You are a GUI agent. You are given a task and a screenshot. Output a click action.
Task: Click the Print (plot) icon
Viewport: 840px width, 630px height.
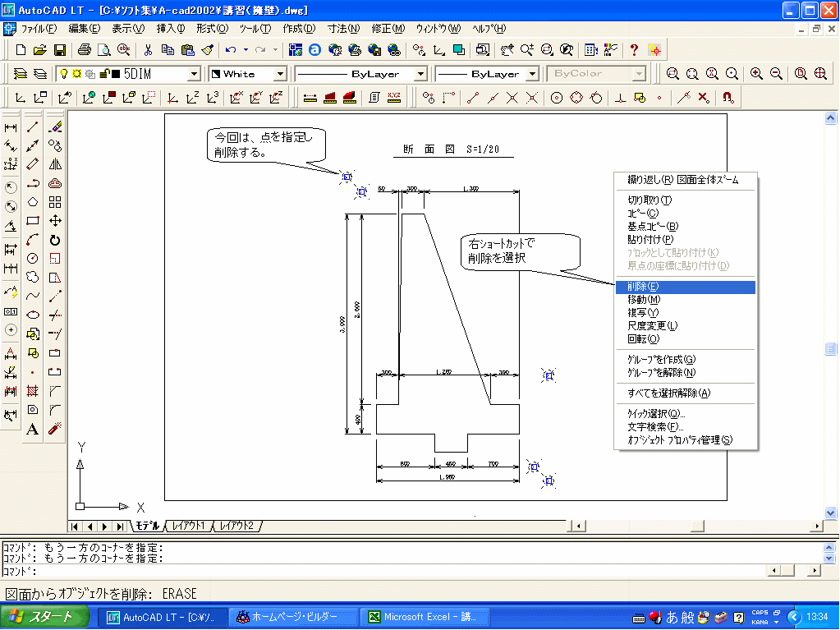[84, 50]
